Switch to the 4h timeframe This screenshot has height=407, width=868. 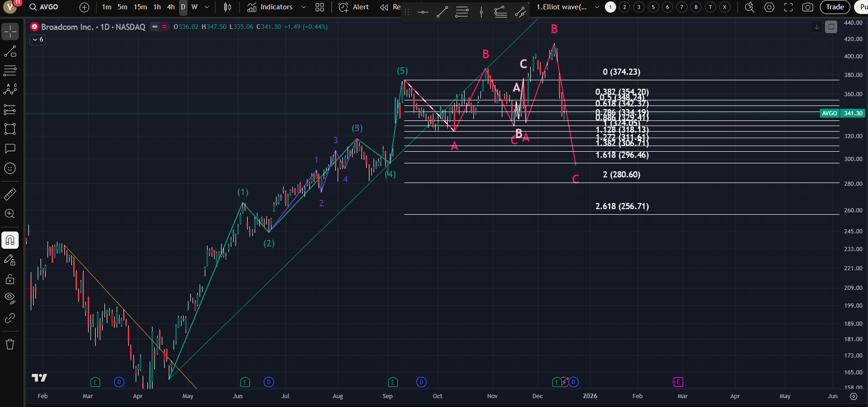[x=171, y=7]
